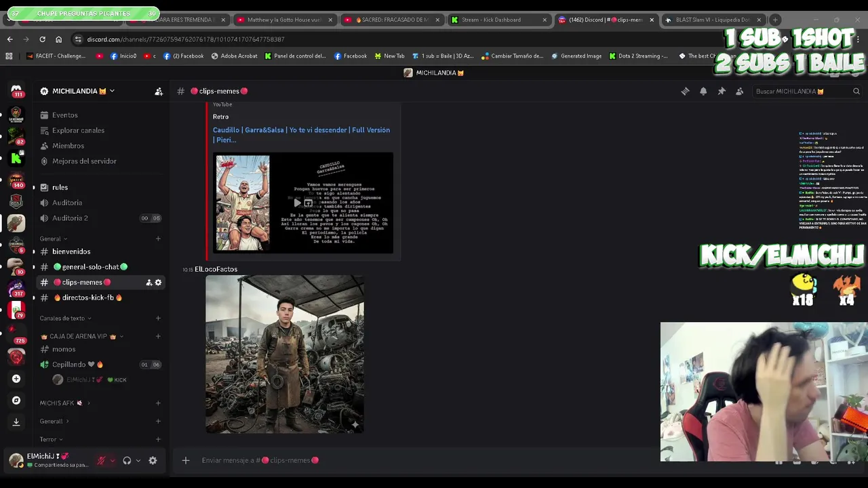Add channel to Canales de texto category
Screen dimensions: 868x488
[158, 318]
